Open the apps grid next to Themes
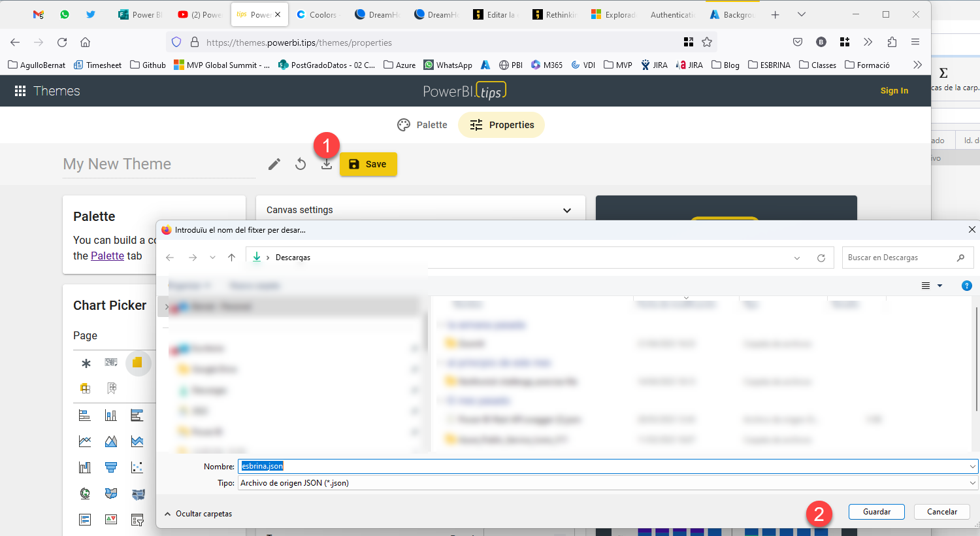The width and height of the screenshot is (980, 536). pyautogui.click(x=20, y=91)
